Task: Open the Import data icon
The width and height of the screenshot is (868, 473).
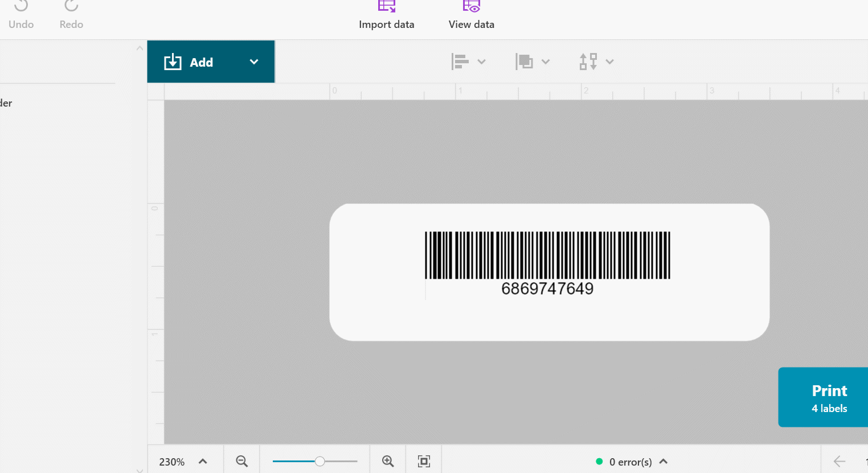Action: tap(386, 7)
